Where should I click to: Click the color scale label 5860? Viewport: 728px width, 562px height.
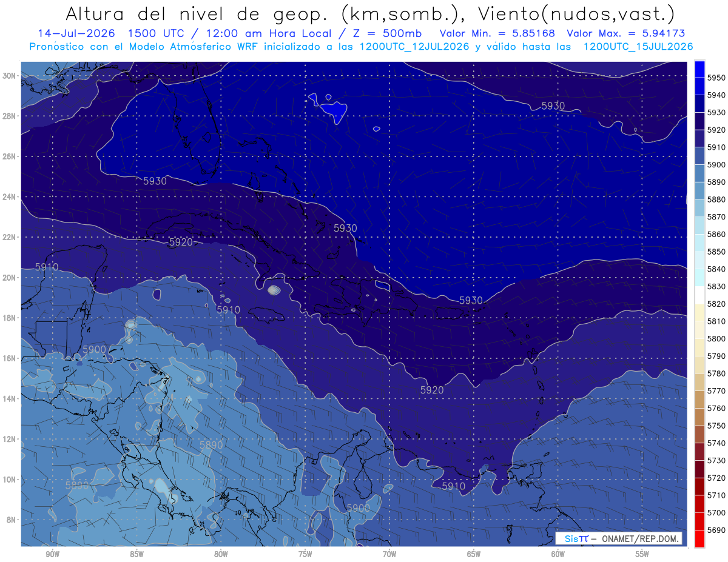click(716, 234)
